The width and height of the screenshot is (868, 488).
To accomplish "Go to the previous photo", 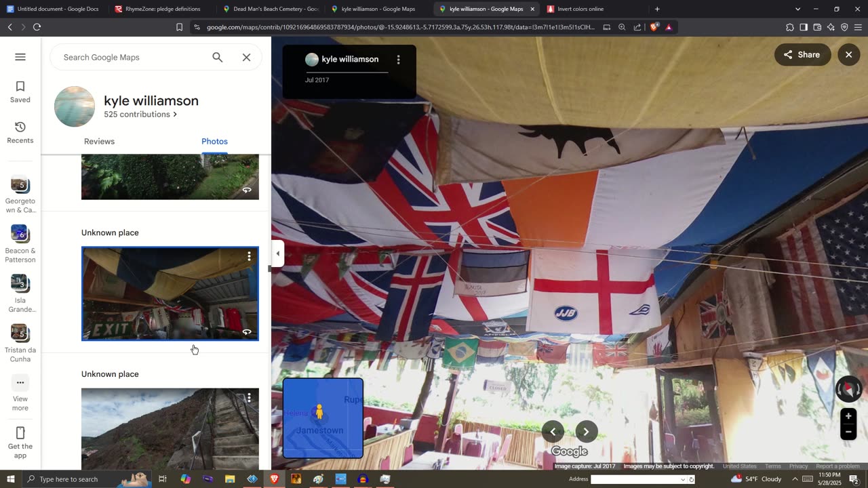I will click(553, 432).
